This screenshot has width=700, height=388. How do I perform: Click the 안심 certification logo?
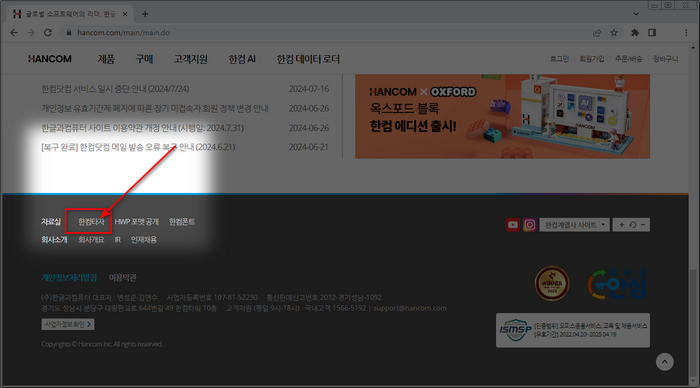coord(617,284)
